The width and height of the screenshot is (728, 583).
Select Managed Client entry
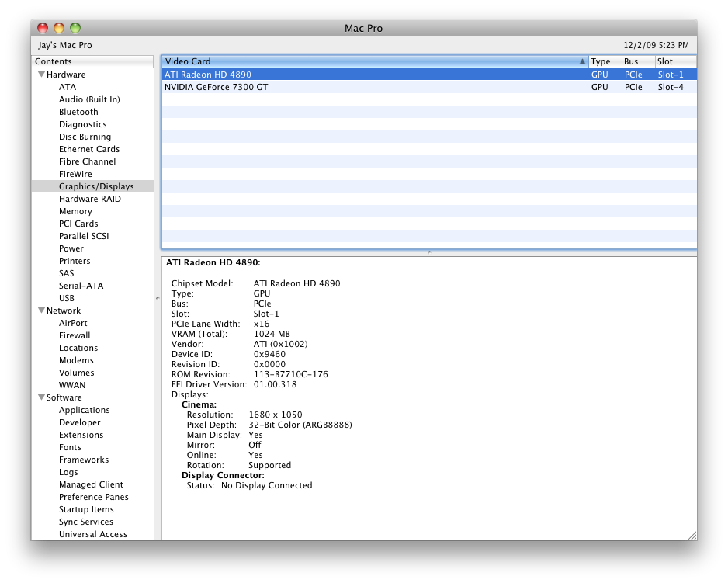[x=91, y=484]
